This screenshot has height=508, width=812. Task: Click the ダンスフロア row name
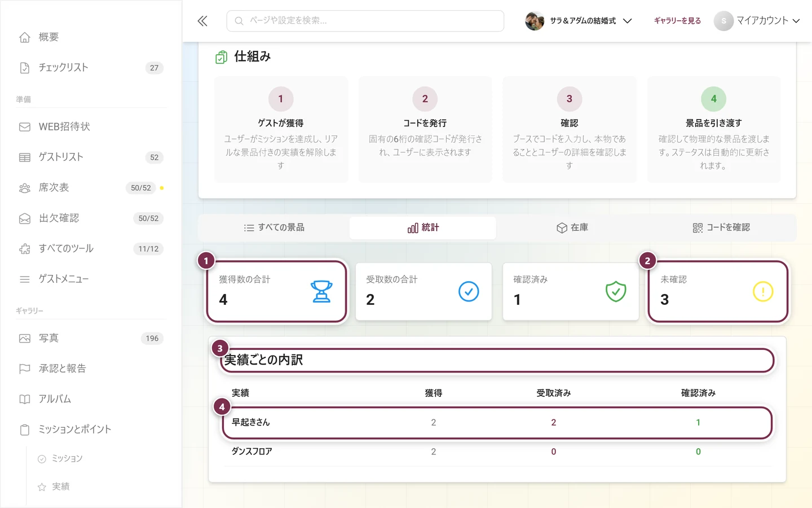252,452
